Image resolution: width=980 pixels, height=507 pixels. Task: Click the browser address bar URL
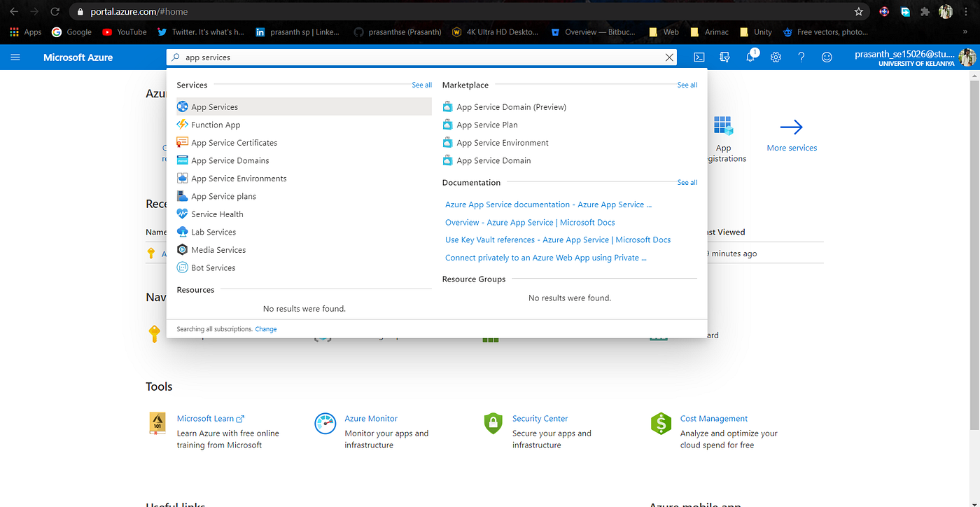(x=139, y=12)
